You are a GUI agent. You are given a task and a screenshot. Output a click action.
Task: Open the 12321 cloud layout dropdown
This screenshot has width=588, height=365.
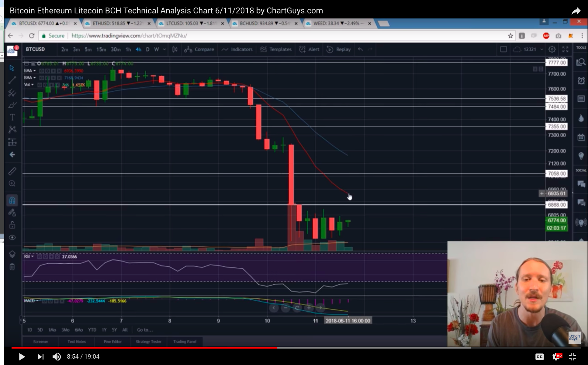[x=528, y=49]
